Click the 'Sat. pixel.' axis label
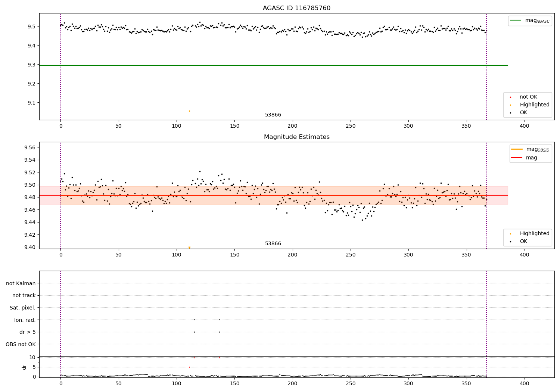The width and height of the screenshot is (560, 392). pyautogui.click(x=23, y=308)
